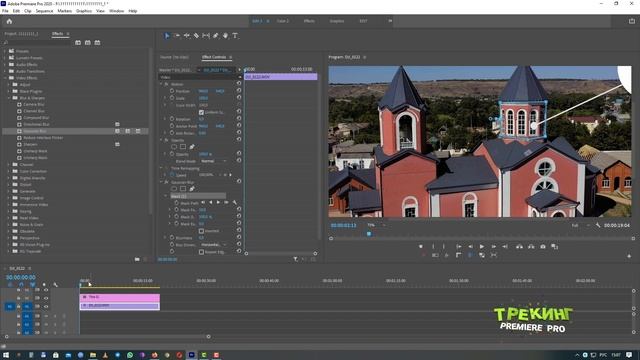This screenshot has height=360, width=640.
Task: Create ellipse mask under Gaussian Blur
Action: (174, 189)
